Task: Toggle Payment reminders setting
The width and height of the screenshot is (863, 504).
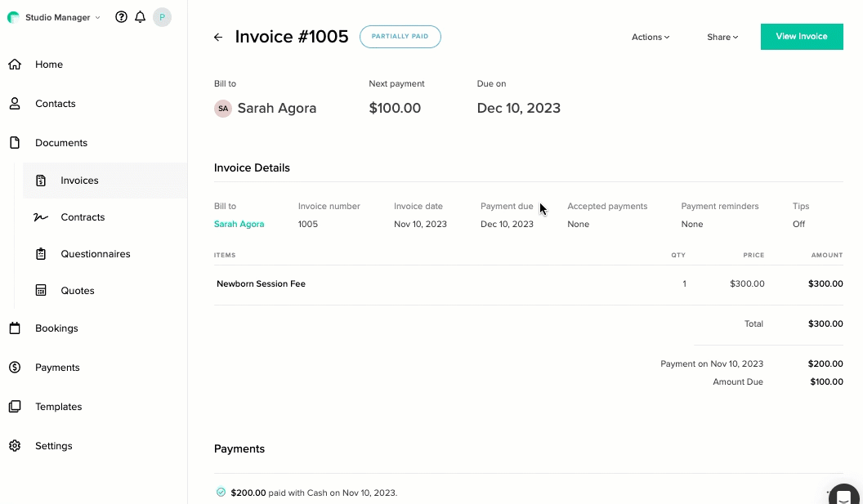Action: pos(692,224)
